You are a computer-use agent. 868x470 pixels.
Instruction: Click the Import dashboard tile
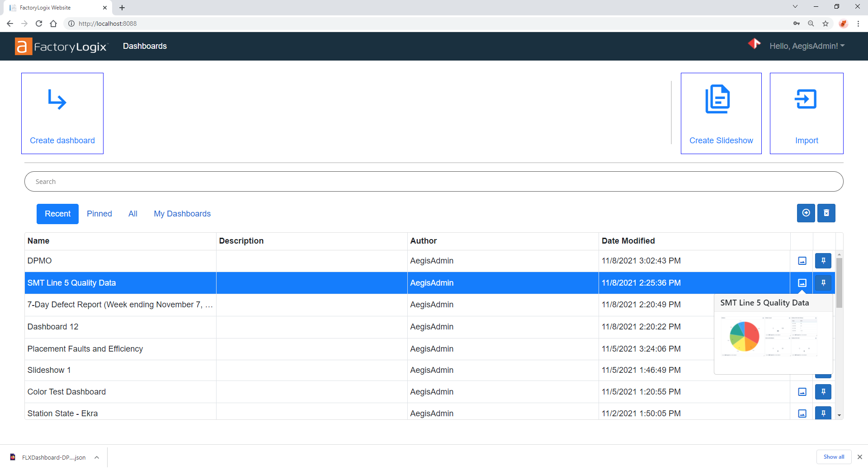pyautogui.click(x=806, y=113)
